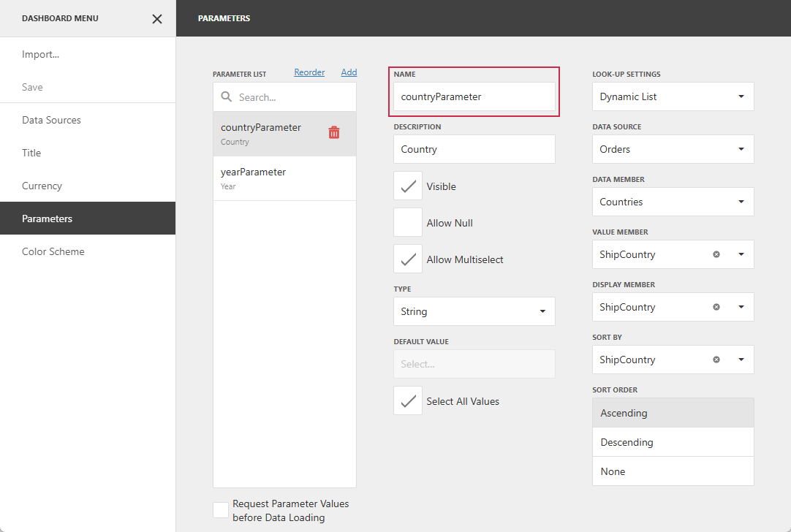Enable the Allow Null checkbox
Viewport: 791px width, 532px height.
point(408,222)
